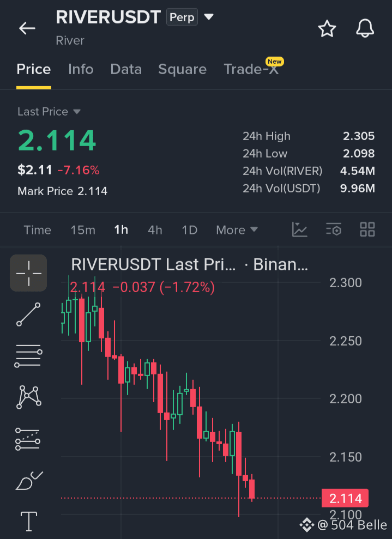The width and height of the screenshot is (392, 539).
Task: Tap the 24h Vol(USDT) value 9.96M
Action: [357, 189]
